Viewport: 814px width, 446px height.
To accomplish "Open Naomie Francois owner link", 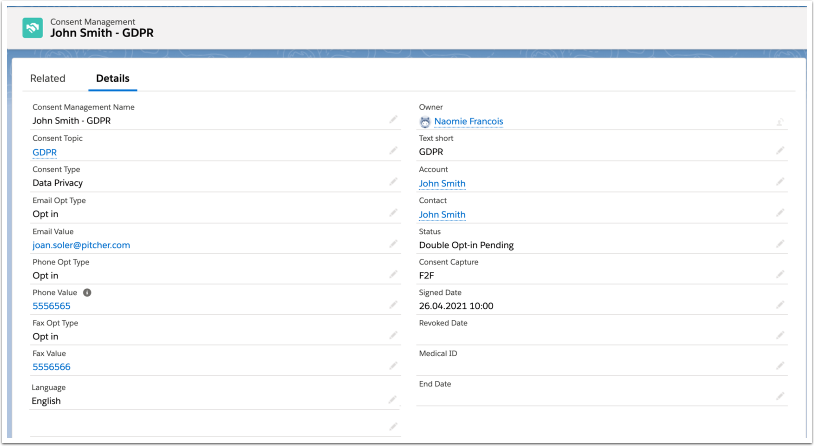I will [x=468, y=121].
